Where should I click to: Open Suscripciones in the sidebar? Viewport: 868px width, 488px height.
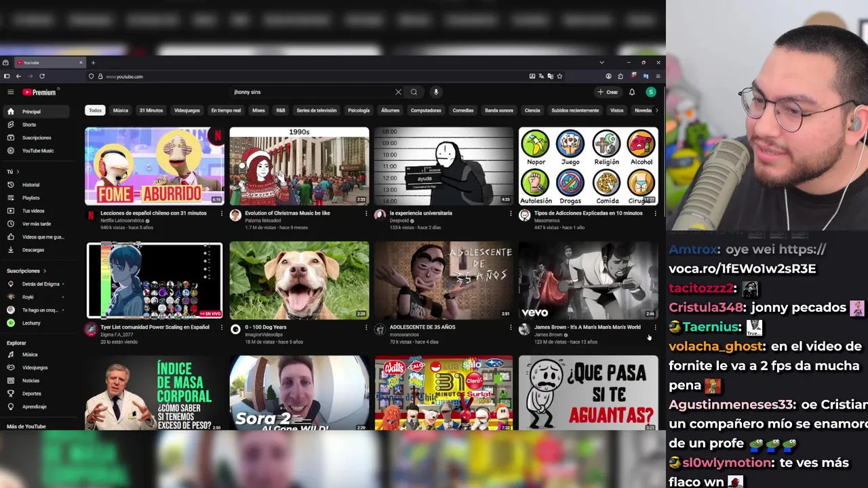pyautogui.click(x=35, y=138)
